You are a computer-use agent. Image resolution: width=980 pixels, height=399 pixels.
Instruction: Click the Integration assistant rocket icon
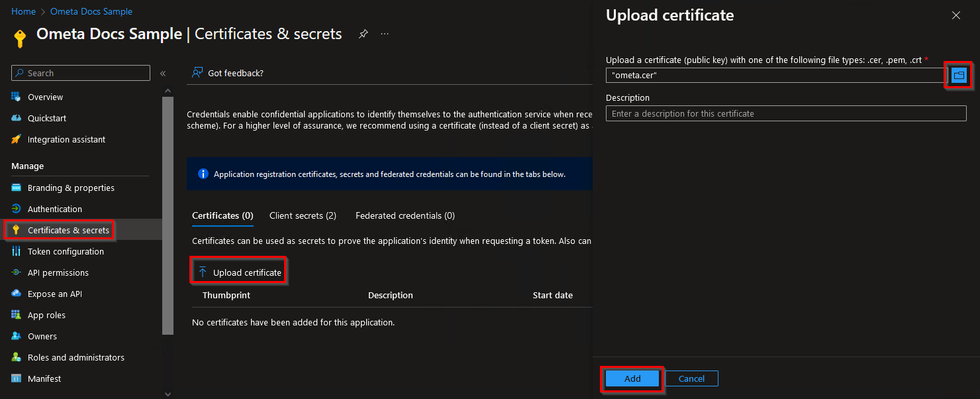[x=16, y=139]
